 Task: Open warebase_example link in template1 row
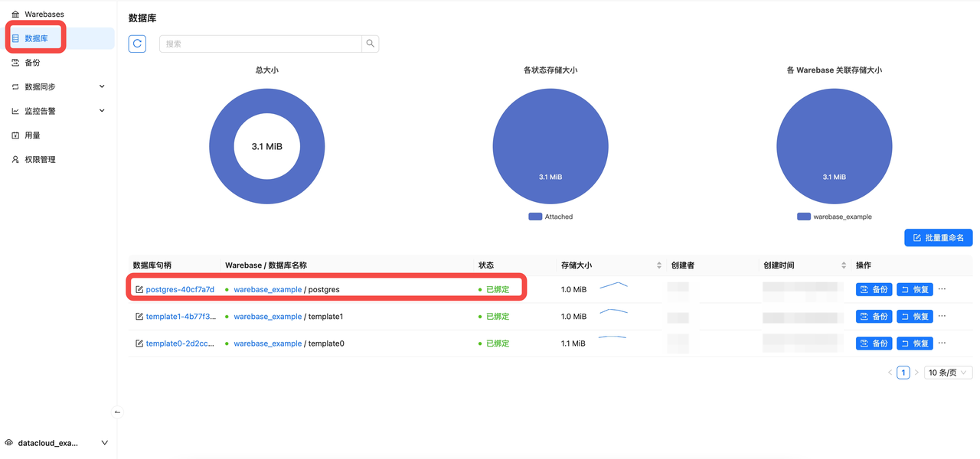(x=267, y=317)
